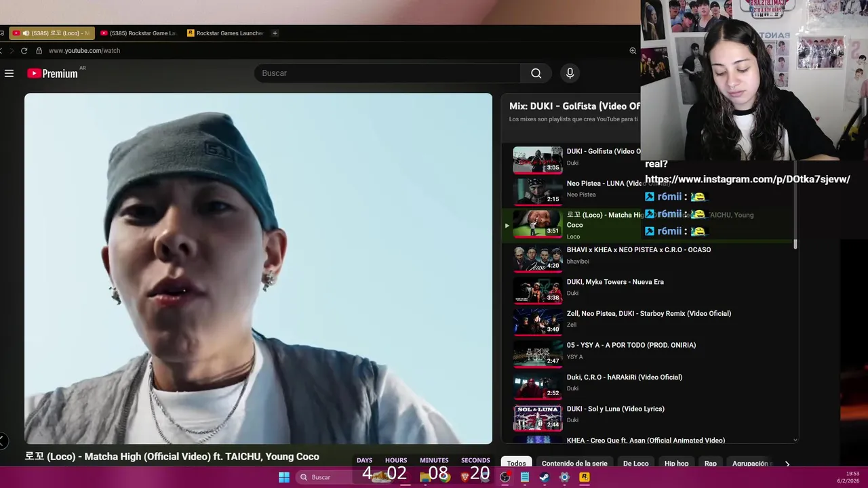Select the Todos filter chip

[516, 464]
